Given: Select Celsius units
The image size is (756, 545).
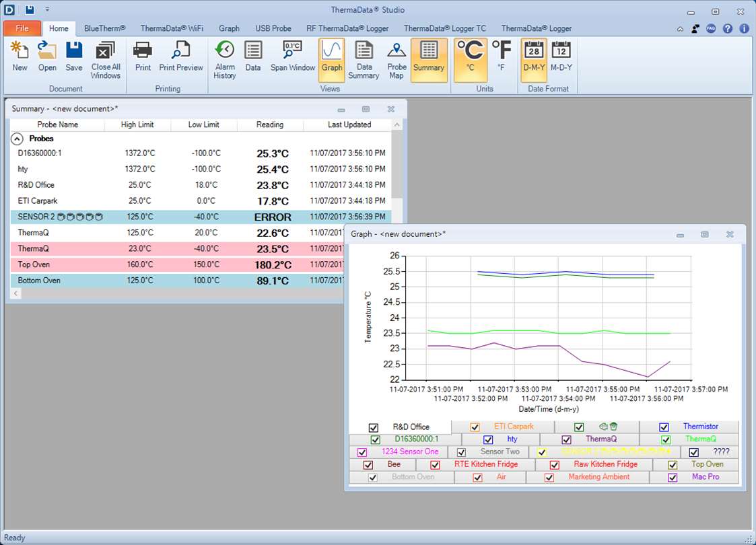Looking at the screenshot, I should click(x=470, y=60).
